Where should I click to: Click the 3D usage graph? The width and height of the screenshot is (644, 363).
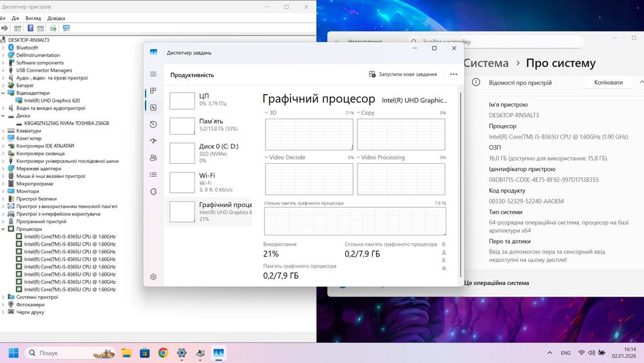(309, 134)
